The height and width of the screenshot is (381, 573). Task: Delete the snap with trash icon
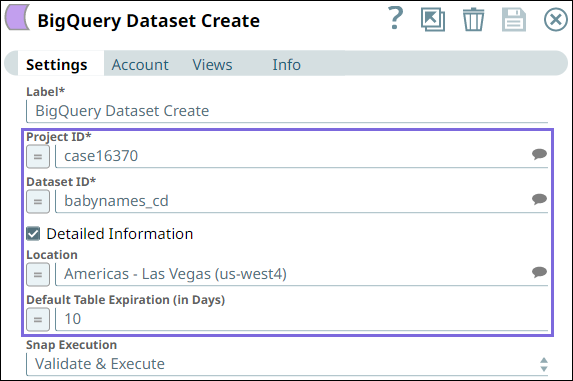tap(473, 20)
